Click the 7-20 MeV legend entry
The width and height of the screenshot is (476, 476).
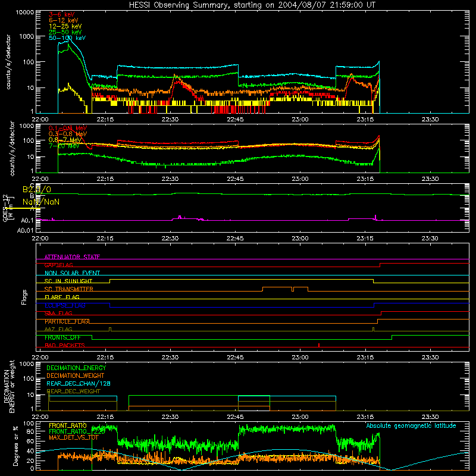(x=64, y=146)
